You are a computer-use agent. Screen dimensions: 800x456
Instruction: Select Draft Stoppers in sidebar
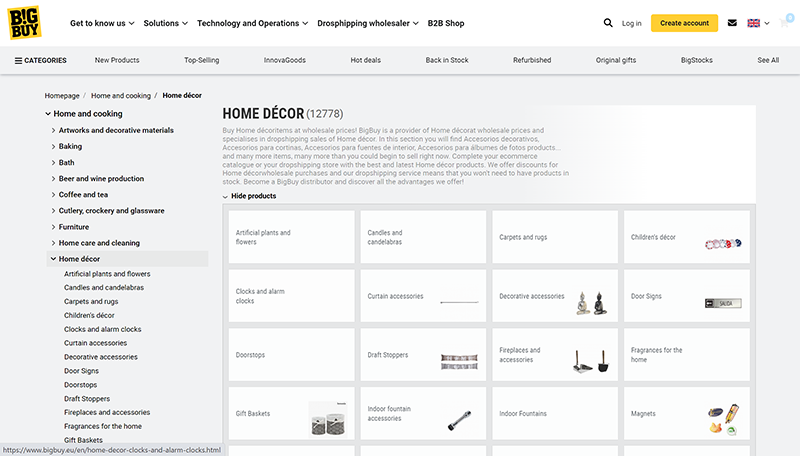coord(87,398)
